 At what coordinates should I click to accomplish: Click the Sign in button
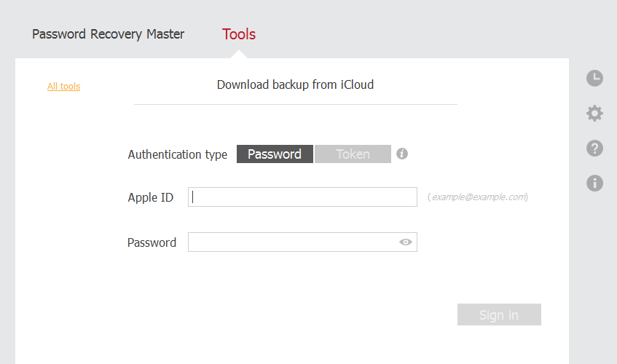[x=499, y=314]
